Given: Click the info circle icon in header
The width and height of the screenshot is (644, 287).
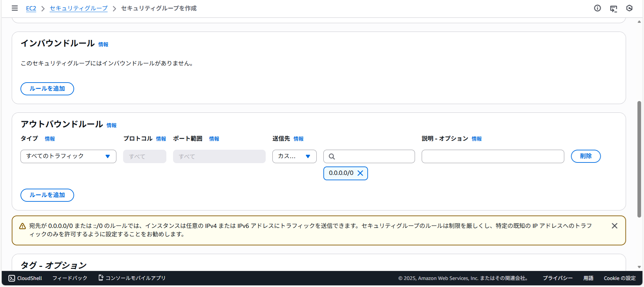Looking at the screenshot, I should tap(597, 8).
